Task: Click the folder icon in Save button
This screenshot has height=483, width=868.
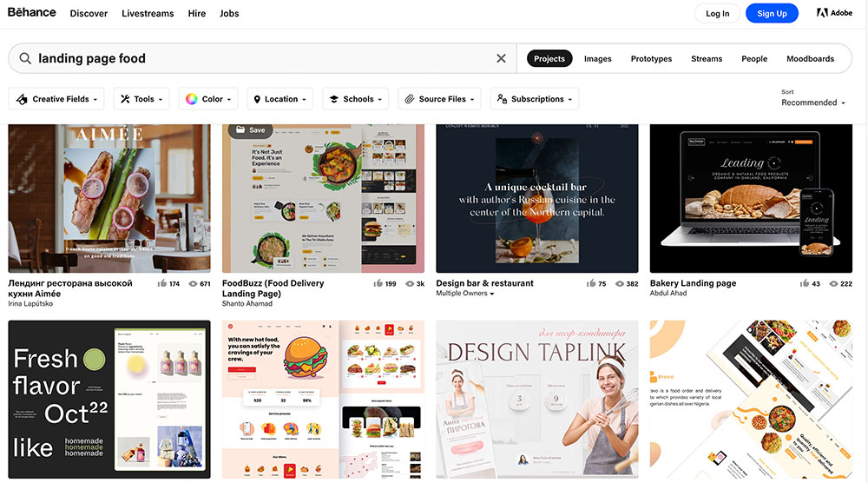Action: coord(240,130)
